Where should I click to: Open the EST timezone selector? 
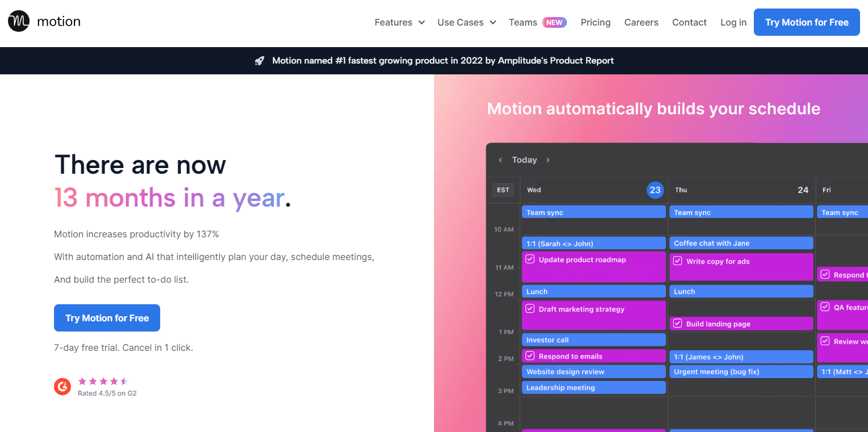[503, 190]
